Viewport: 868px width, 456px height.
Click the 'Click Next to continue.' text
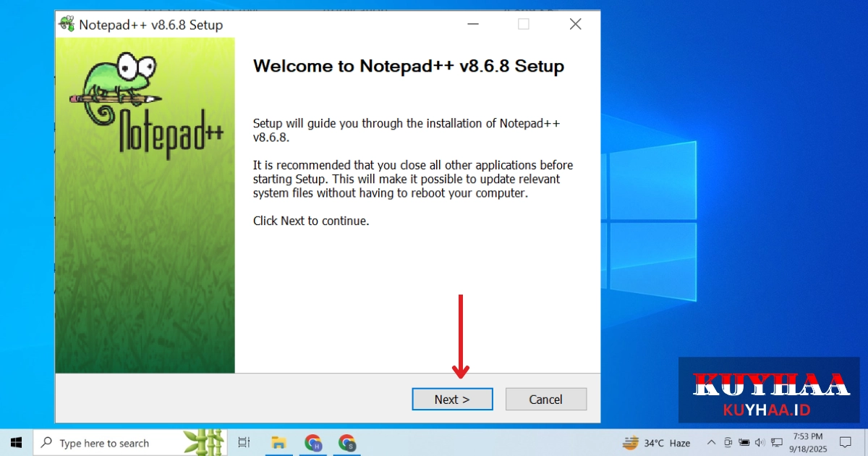[x=311, y=221]
